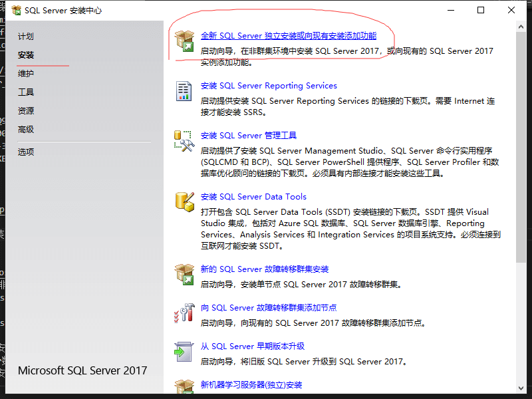Select 高级 in the sidebar
Image resolution: width=532 pixels, height=399 pixels.
click(x=26, y=130)
